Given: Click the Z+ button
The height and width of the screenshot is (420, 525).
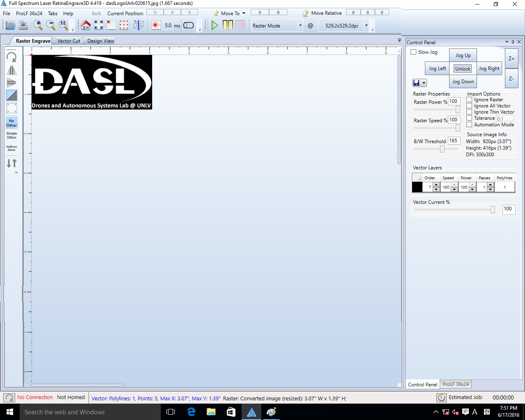Looking at the screenshot, I should [511, 59].
